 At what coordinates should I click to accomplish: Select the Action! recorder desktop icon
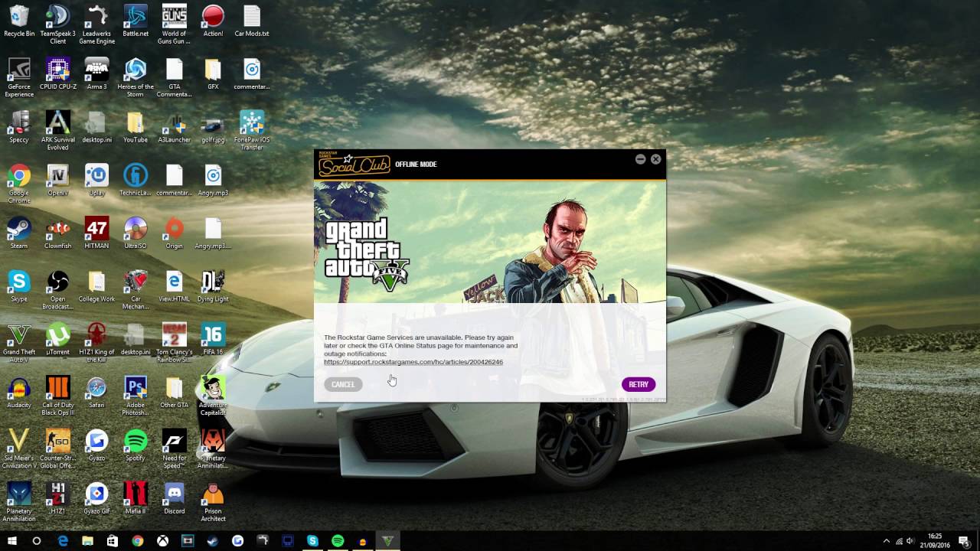pyautogui.click(x=213, y=21)
